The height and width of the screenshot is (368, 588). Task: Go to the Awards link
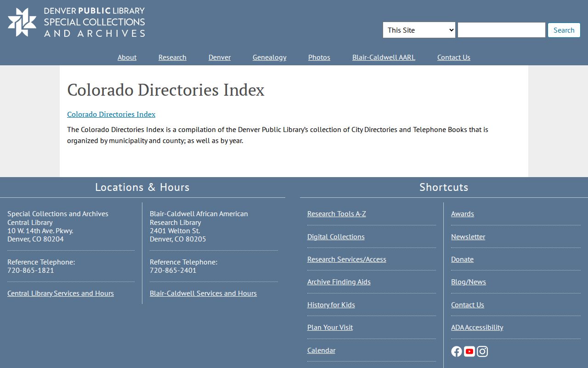click(463, 213)
